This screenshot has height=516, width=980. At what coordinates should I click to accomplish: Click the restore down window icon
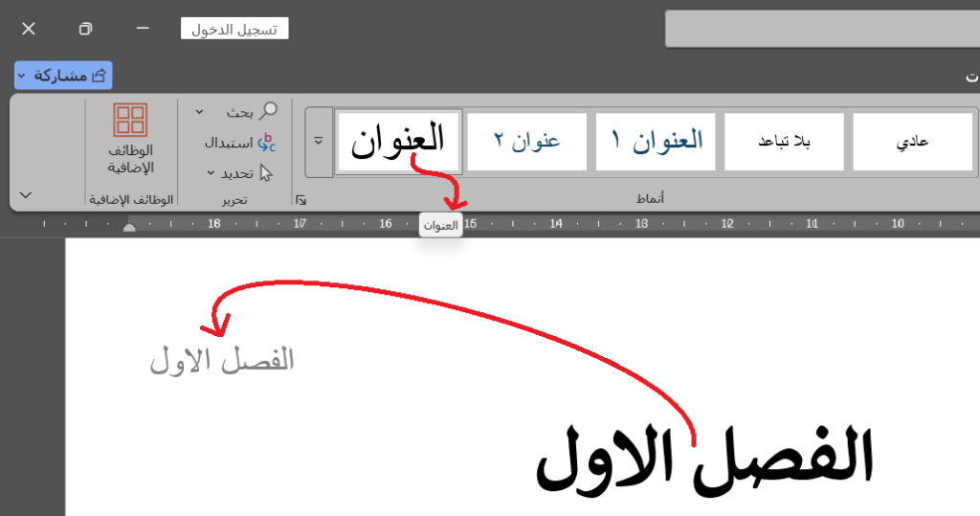pos(85,29)
